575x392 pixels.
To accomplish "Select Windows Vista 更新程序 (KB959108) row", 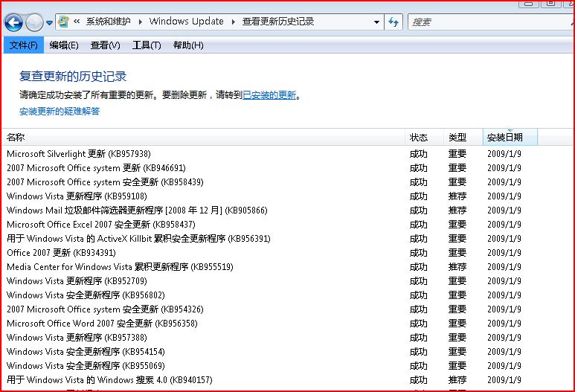I will pos(287,196).
